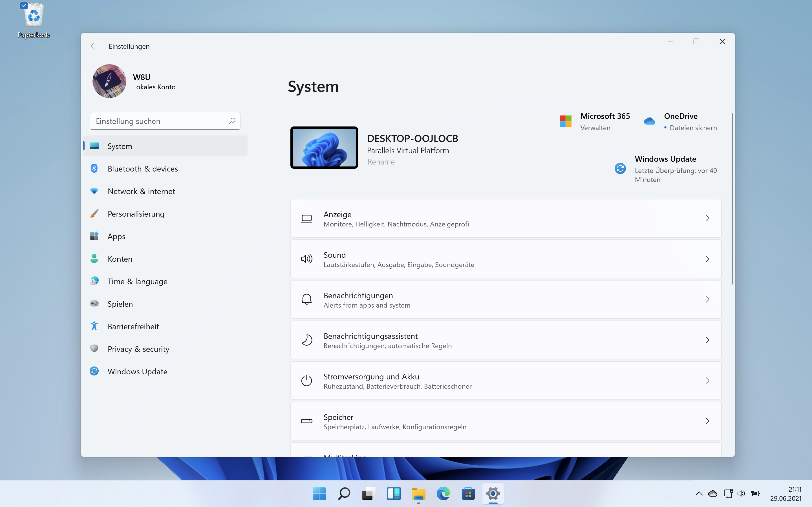The height and width of the screenshot is (507, 812).
Task: Click the Windows Update refresh icon in the header
Action: [x=620, y=168]
